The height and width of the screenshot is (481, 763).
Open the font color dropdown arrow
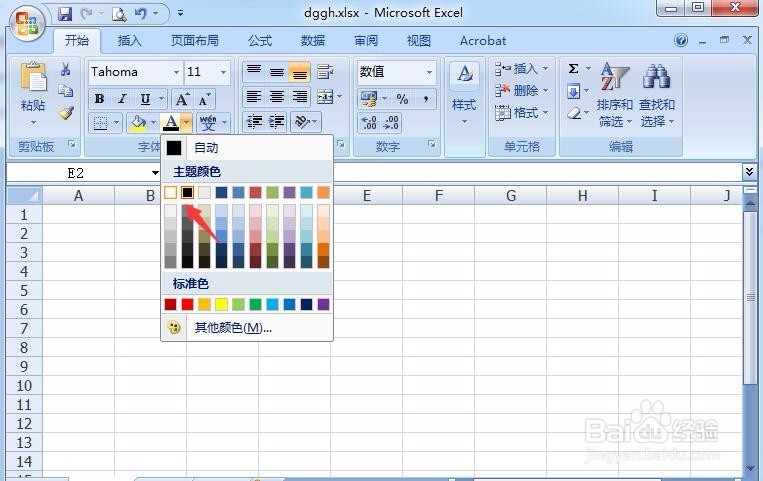(x=186, y=122)
